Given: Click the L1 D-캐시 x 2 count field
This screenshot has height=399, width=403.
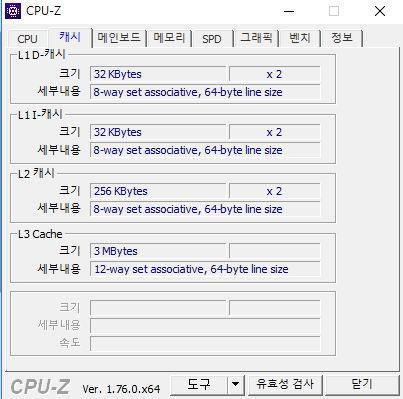Looking at the screenshot, I should pos(275,74).
